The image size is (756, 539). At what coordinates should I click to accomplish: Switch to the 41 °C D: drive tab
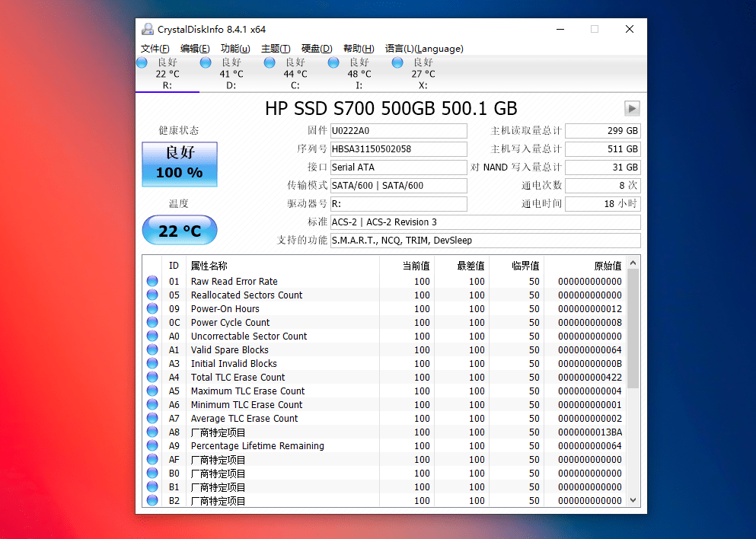click(231, 74)
